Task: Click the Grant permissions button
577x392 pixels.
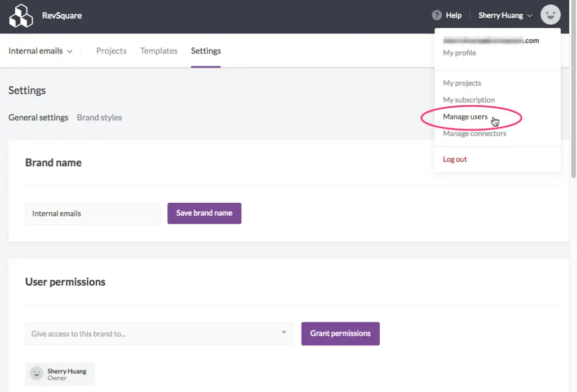Action: coord(340,333)
